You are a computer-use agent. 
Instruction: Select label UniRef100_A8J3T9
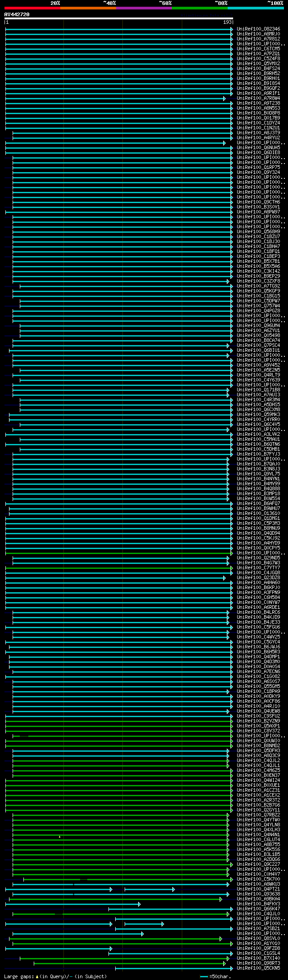[258, 133]
